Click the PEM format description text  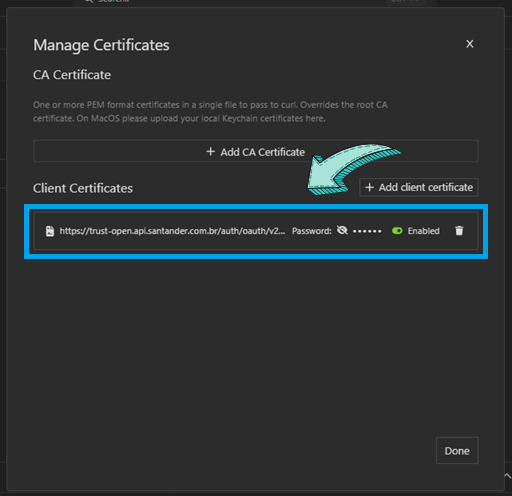pyautogui.click(x=210, y=111)
